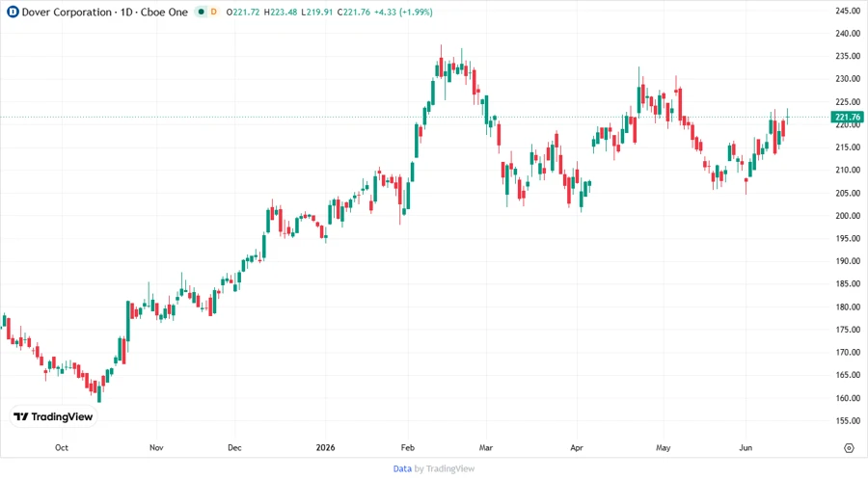Click the 190.00 price axis label
Screen dimensions: 868x480
point(848,261)
